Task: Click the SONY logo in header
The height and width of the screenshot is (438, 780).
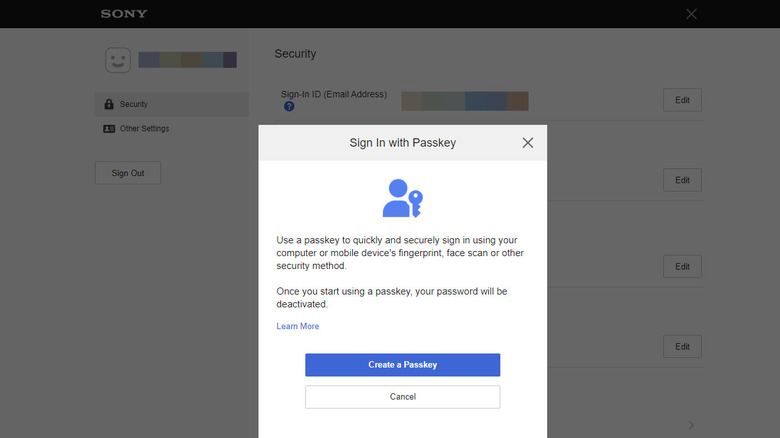Action: pos(124,14)
